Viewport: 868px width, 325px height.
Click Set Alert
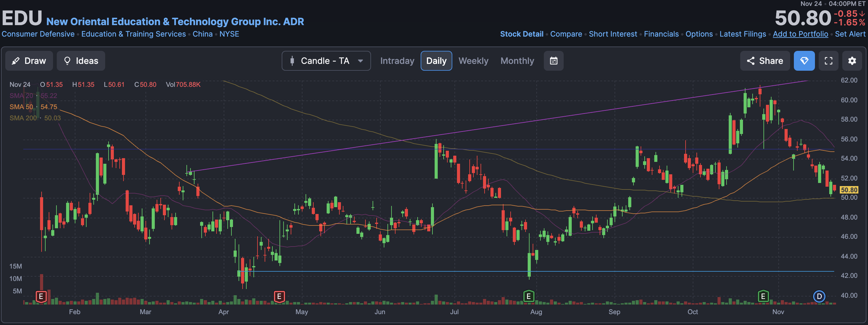[850, 34]
